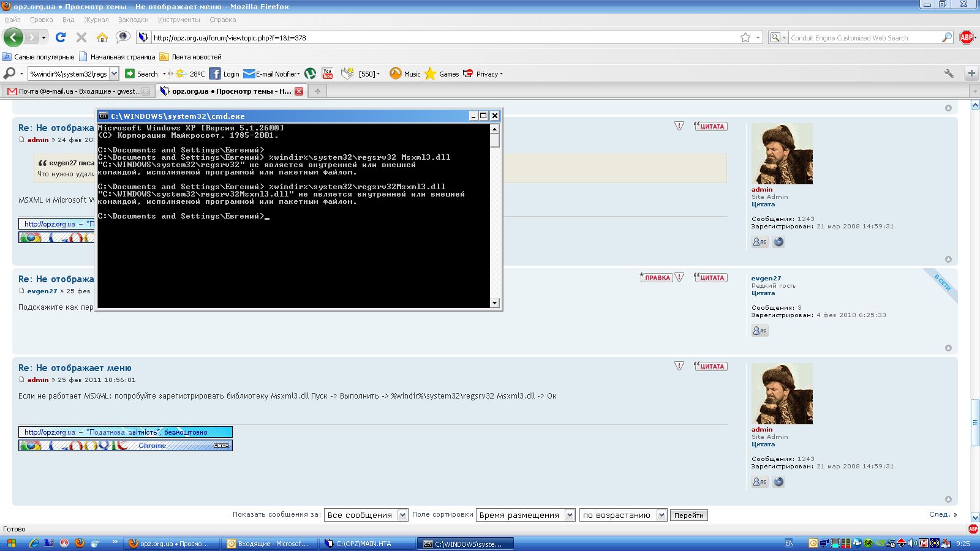Screen dimensions: 980x551
Task: Open toolbar options via wrench icon
Action: (949, 73)
